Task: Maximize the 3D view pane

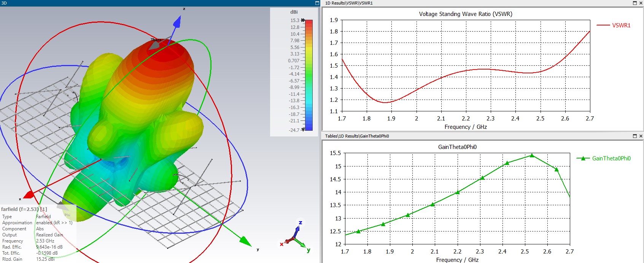Action: coord(317,3)
